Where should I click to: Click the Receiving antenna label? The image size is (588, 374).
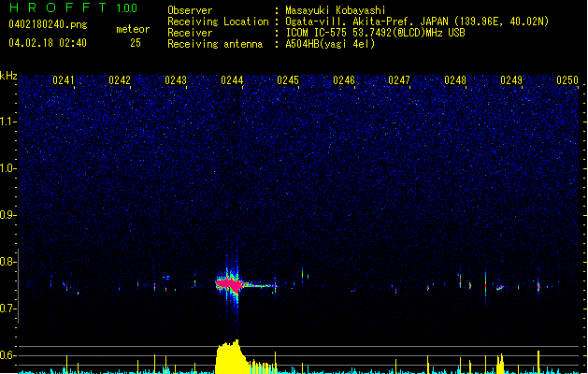tap(215, 44)
